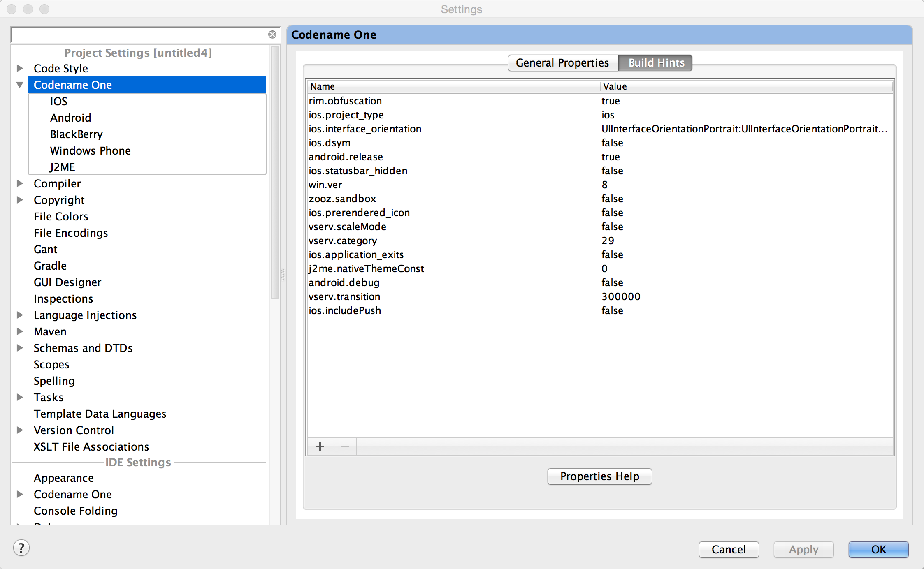Expand Codename One under IDE Settings

(19, 494)
